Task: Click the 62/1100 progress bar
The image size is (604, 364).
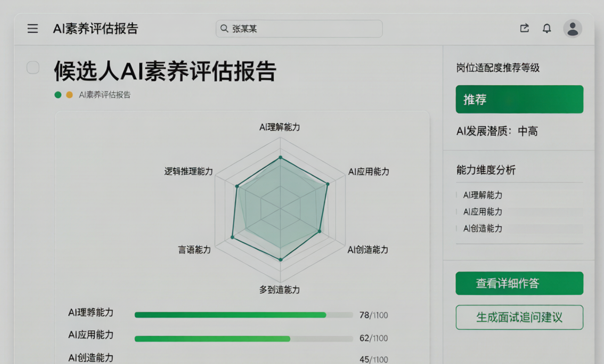Action: pyautogui.click(x=244, y=339)
